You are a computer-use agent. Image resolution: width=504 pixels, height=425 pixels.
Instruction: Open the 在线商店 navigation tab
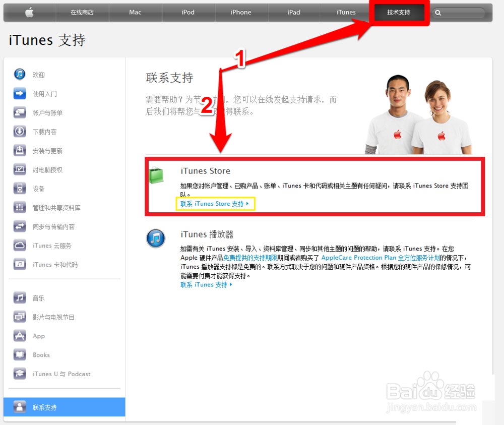pyautogui.click(x=82, y=13)
